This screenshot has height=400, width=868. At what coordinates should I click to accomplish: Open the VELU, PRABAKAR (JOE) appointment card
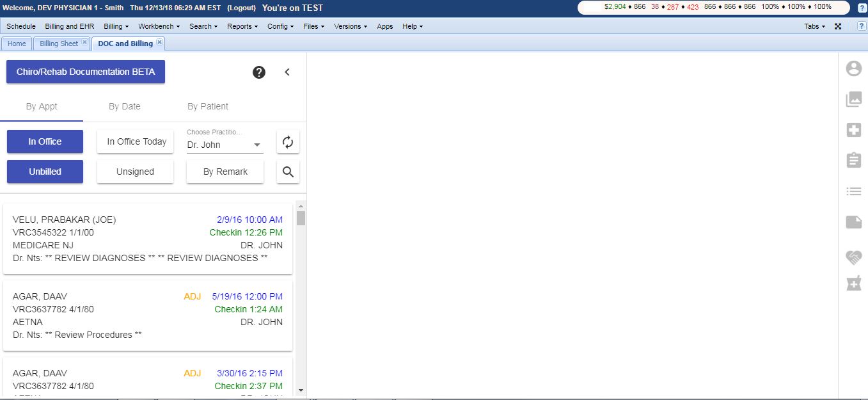(148, 239)
